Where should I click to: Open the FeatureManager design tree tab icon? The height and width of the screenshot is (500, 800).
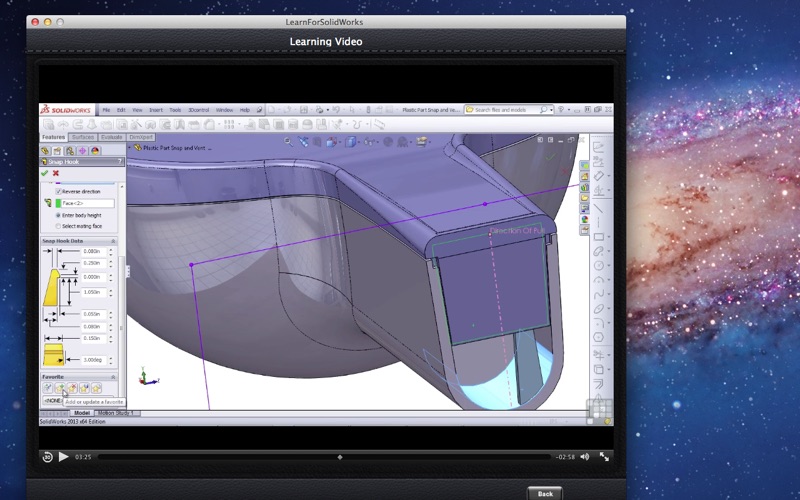click(45, 151)
